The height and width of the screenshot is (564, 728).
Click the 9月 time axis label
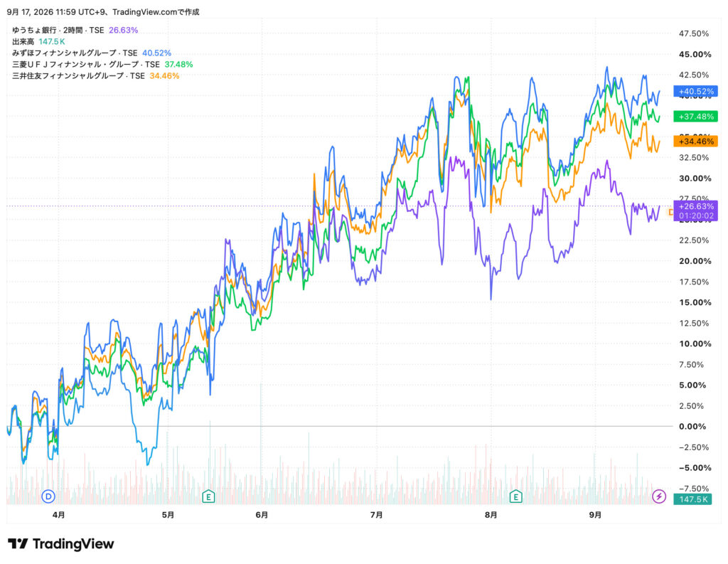[595, 515]
